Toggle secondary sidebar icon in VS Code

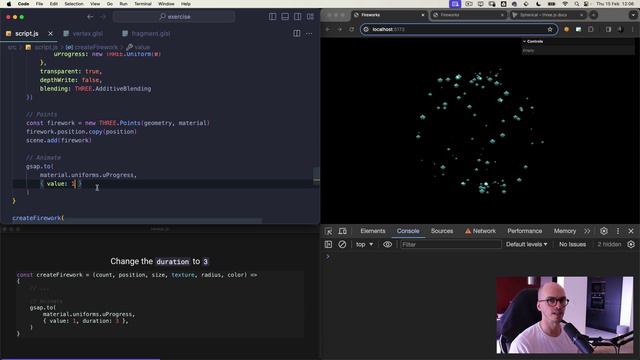[x=298, y=17]
